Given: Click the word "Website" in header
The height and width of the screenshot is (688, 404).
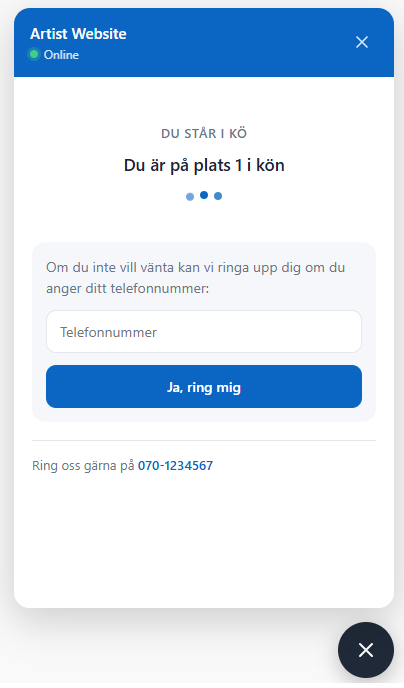Looking at the screenshot, I should 99,34.
